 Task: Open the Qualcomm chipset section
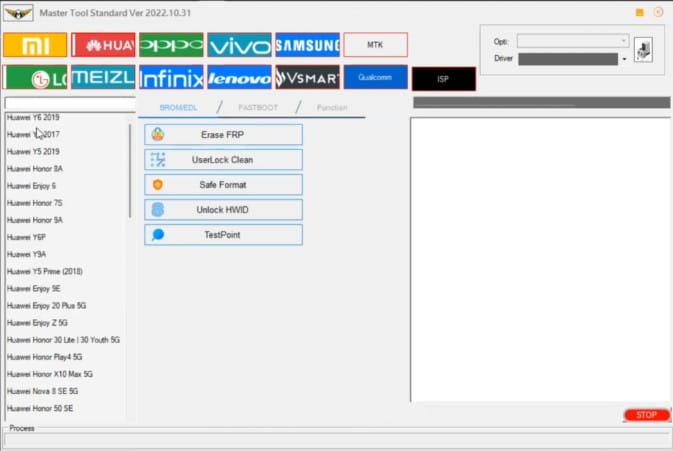376,77
